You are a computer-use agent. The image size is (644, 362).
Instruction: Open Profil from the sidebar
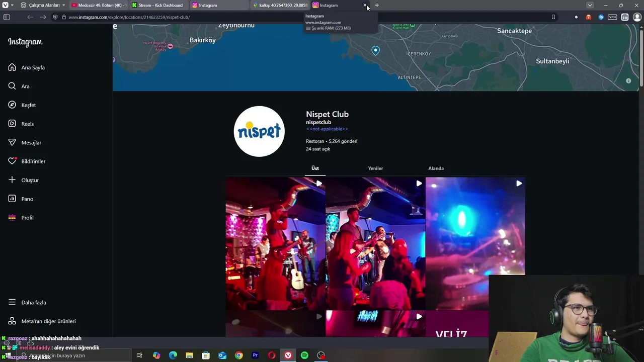[x=21, y=218]
